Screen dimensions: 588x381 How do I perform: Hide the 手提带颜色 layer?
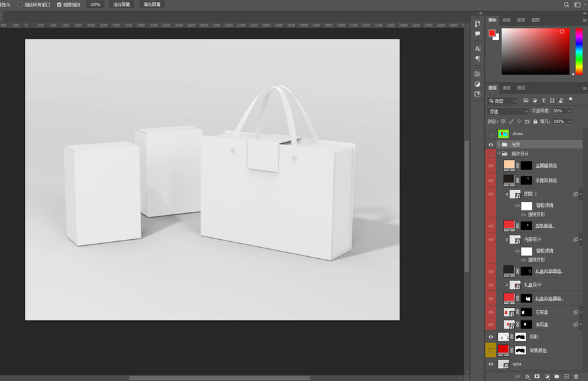[x=491, y=180]
